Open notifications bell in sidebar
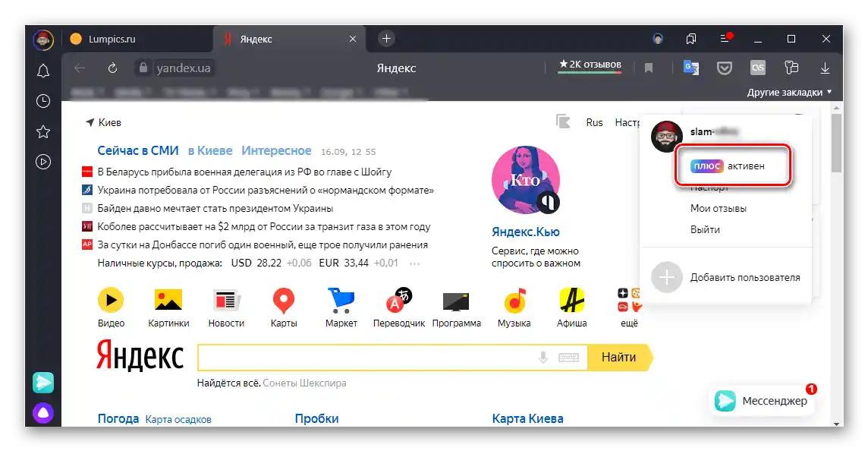868x451 pixels. [43, 71]
